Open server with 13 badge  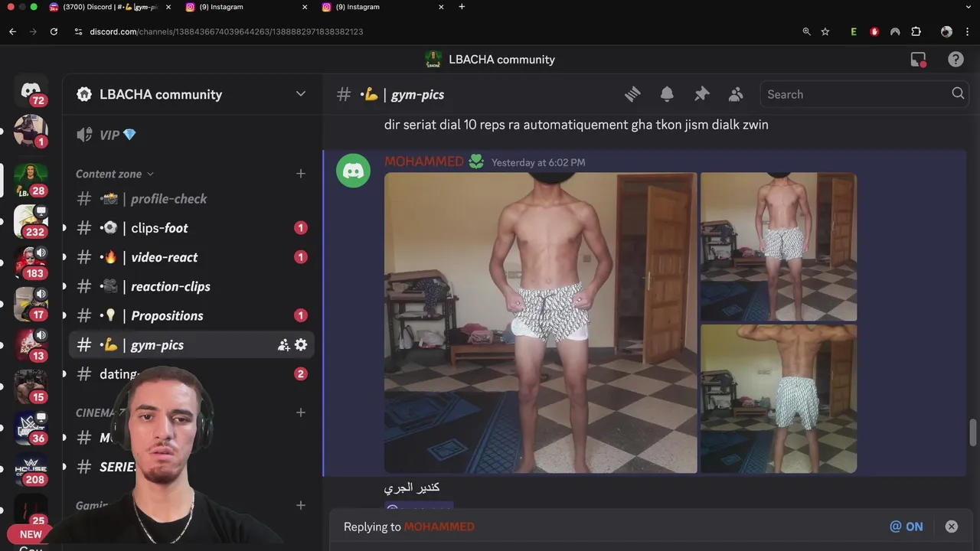tap(31, 345)
